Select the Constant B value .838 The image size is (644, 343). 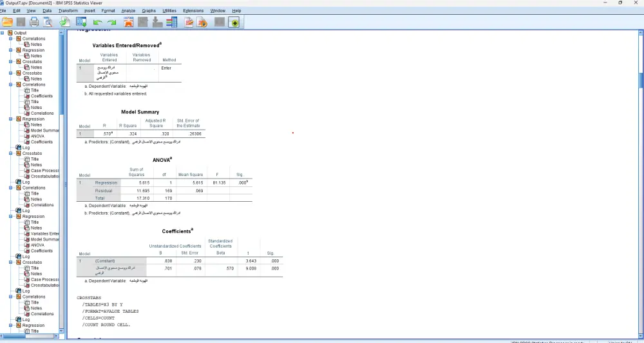click(x=161, y=260)
